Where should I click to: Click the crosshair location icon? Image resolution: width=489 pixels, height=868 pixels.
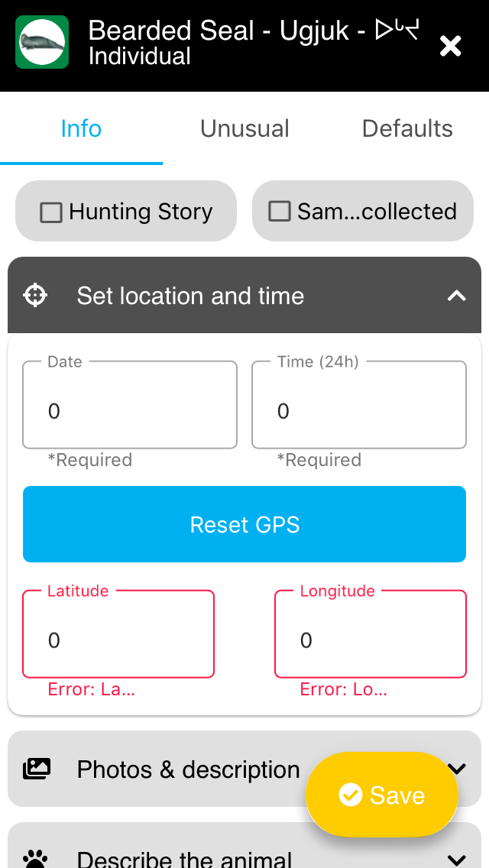[x=36, y=295]
